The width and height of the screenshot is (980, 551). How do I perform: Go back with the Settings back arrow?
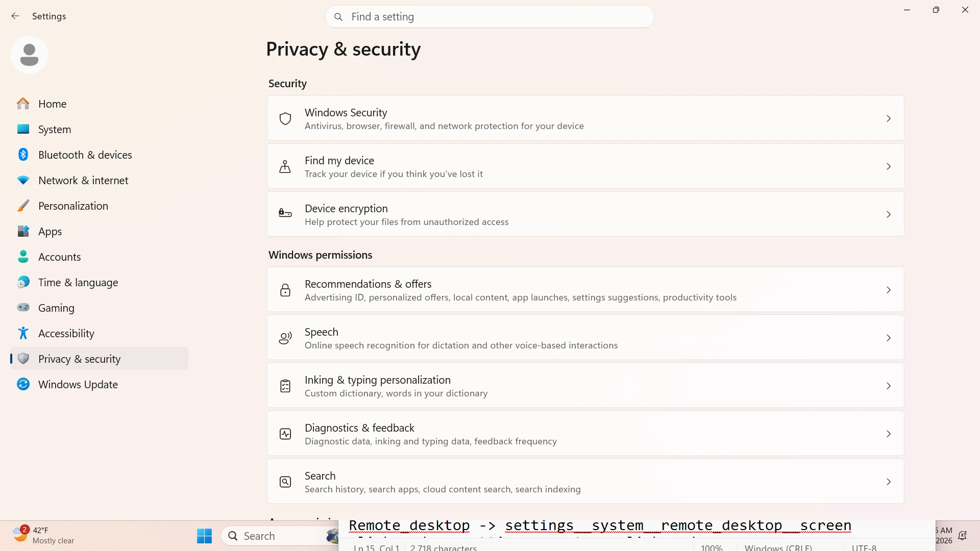[x=15, y=16]
